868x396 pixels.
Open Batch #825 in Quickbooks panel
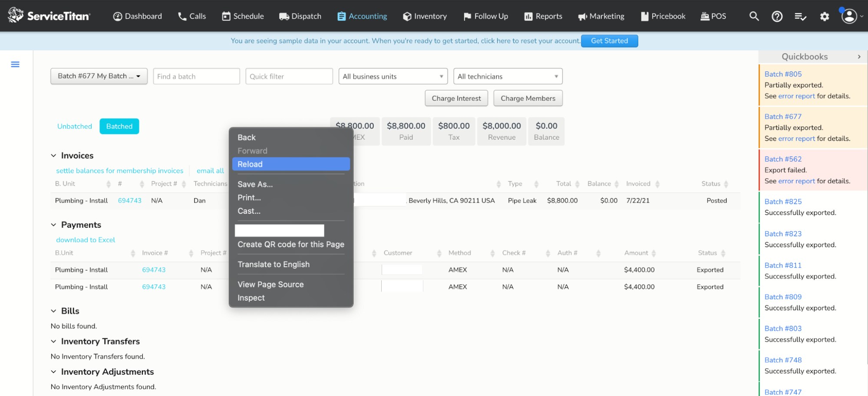pos(783,202)
